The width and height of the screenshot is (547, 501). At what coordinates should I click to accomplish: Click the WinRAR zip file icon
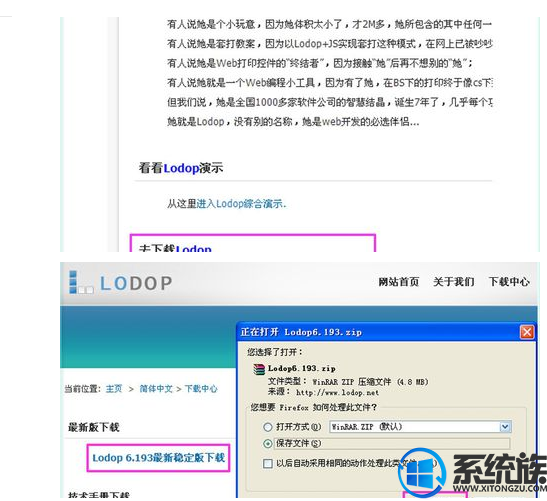point(259,369)
